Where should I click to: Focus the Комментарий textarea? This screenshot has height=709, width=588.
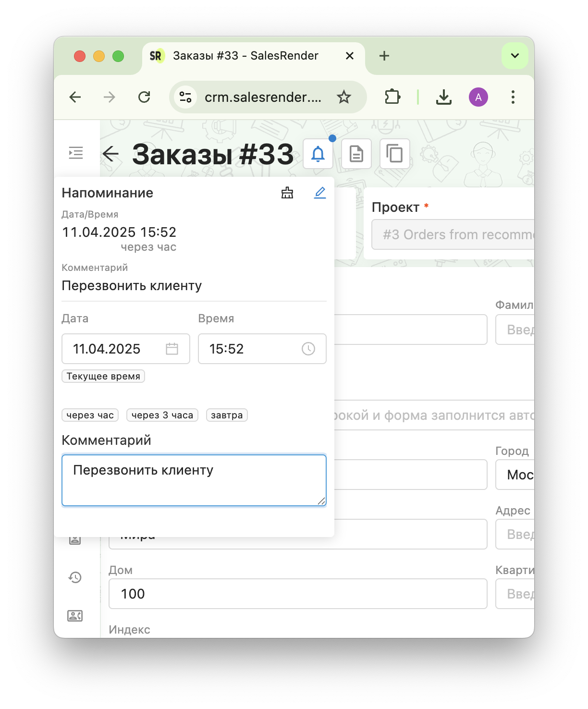[x=194, y=480]
